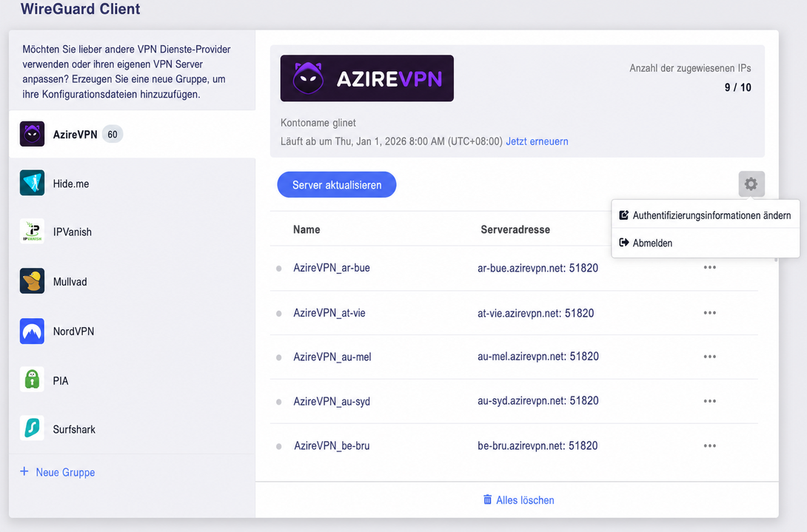
Task: Click the PIA padlock icon
Action: tap(32, 380)
